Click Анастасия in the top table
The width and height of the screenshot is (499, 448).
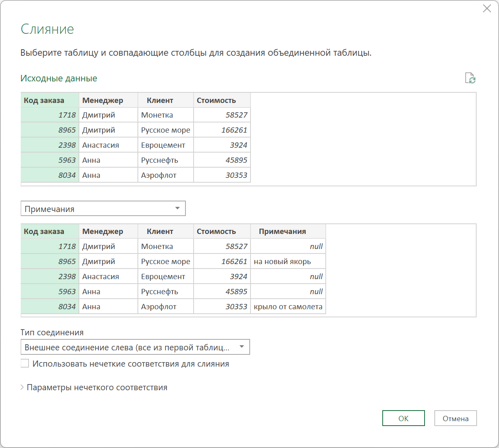(108, 145)
